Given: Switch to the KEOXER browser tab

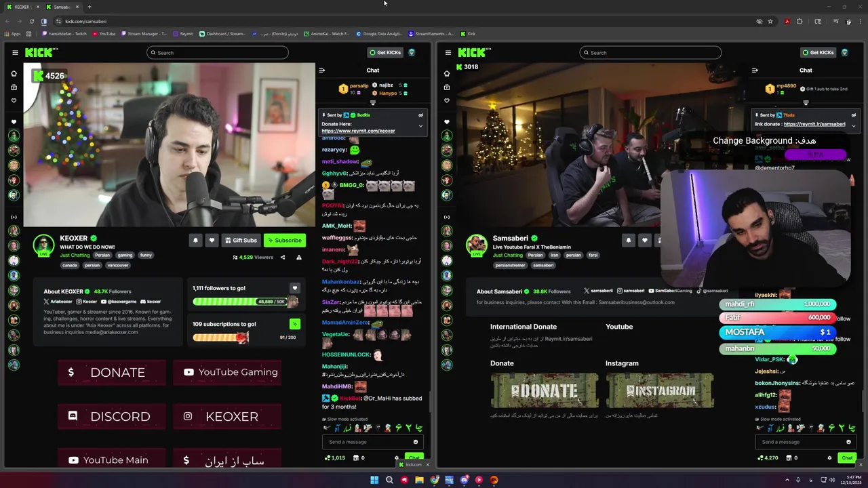Looking at the screenshot, I should point(21,7).
